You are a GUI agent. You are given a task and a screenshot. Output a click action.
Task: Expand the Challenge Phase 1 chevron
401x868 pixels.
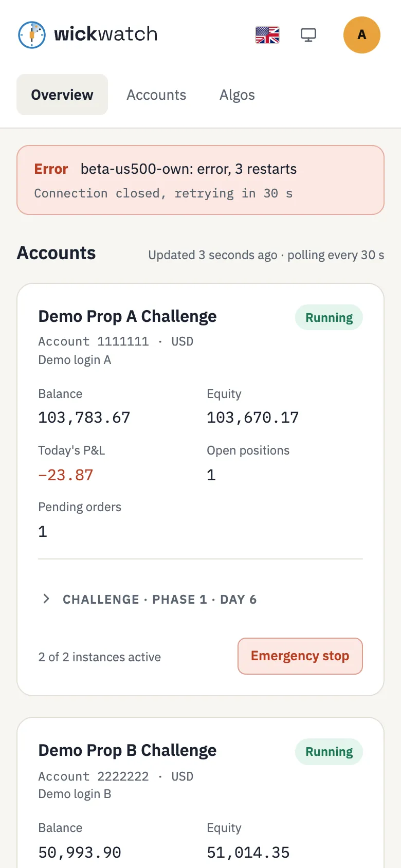click(x=46, y=599)
